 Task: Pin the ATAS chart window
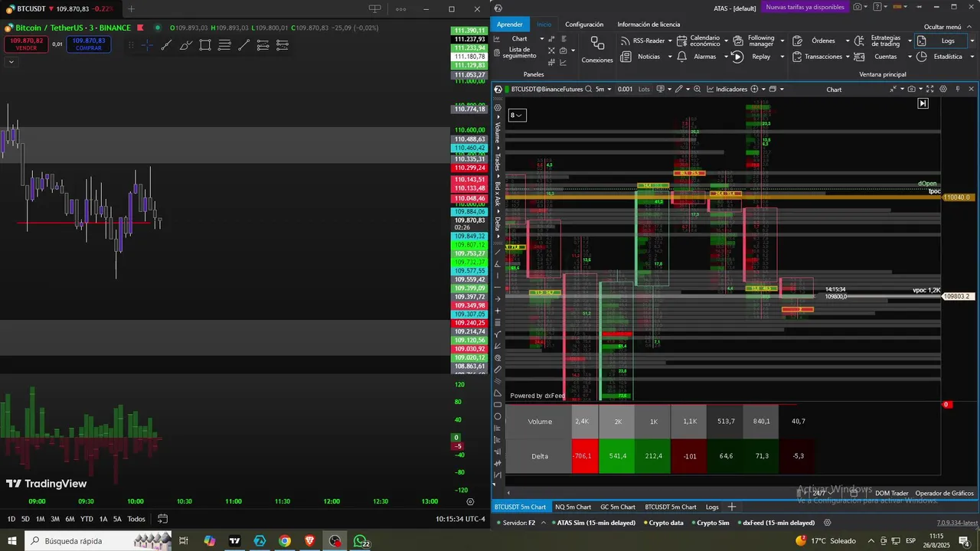pos(958,90)
